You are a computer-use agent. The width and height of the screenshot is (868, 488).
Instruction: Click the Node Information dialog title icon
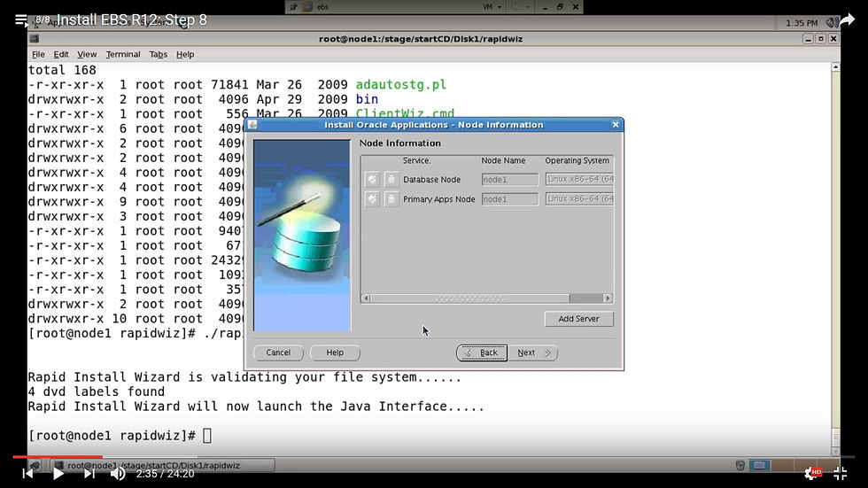(253, 125)
